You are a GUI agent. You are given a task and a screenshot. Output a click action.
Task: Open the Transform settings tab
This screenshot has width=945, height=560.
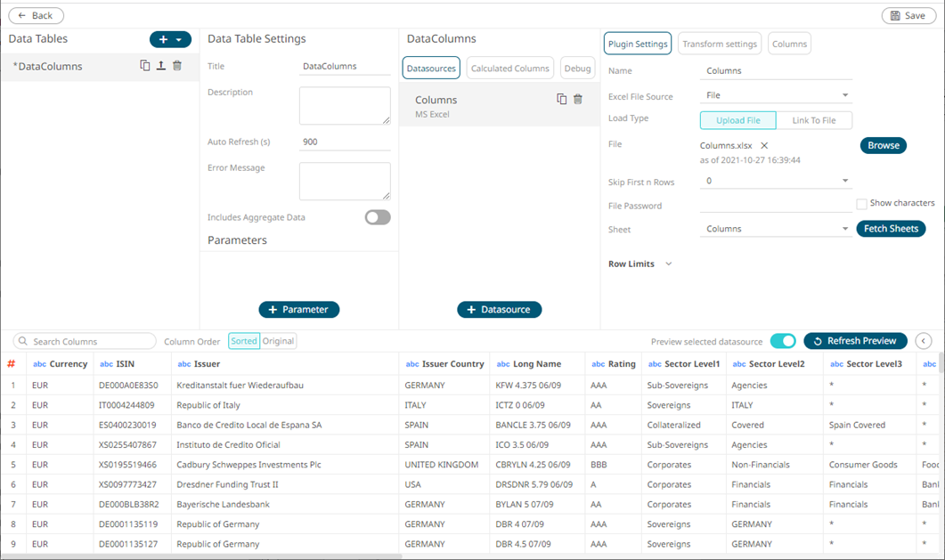(x=720, y=44)
